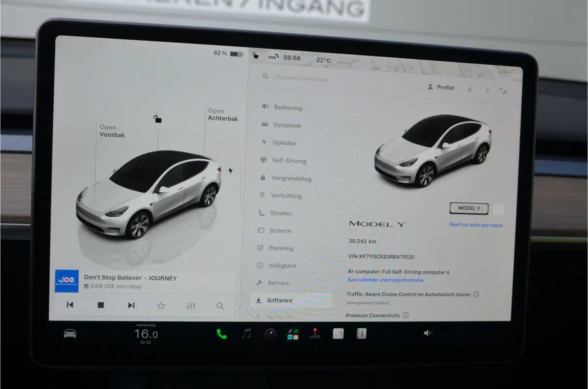Decrease the cabin temperature with left arrow

(124, 334)
